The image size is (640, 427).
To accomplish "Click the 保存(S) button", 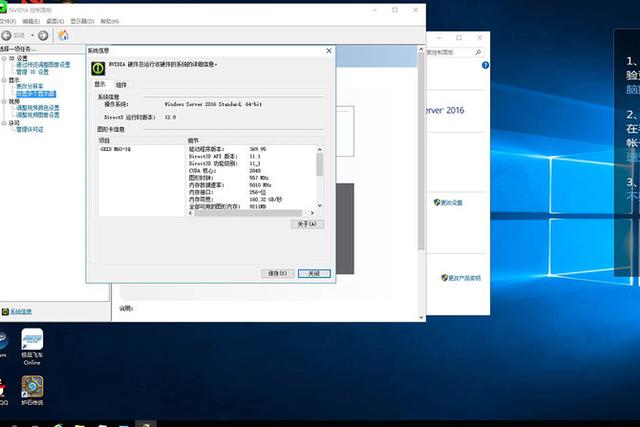I will [275, 273].
